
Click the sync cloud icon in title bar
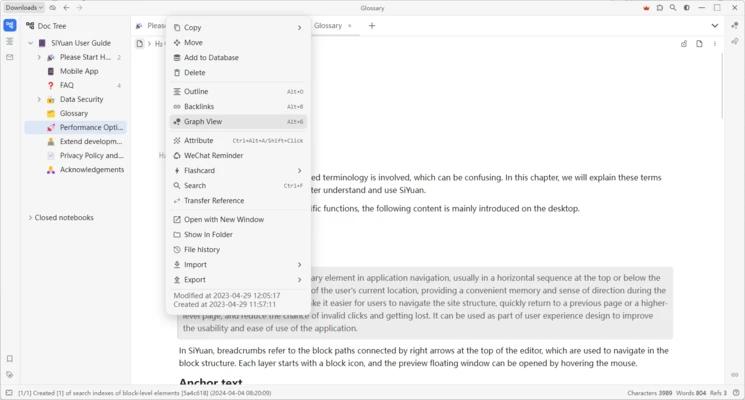point(53,8)
